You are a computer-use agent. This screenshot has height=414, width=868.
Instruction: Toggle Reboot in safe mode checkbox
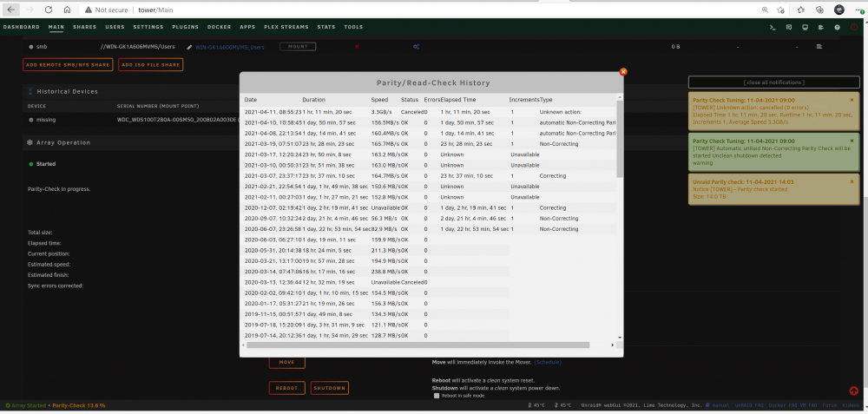[437, 396]
